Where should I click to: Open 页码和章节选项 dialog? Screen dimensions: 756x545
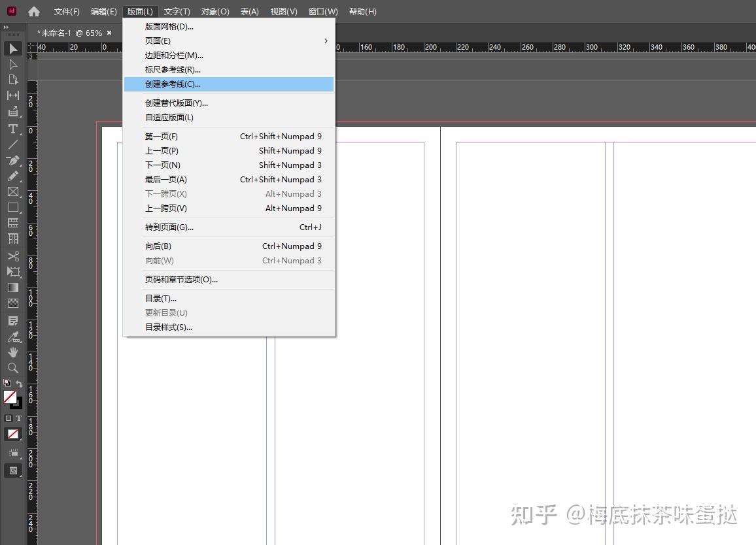180,280
